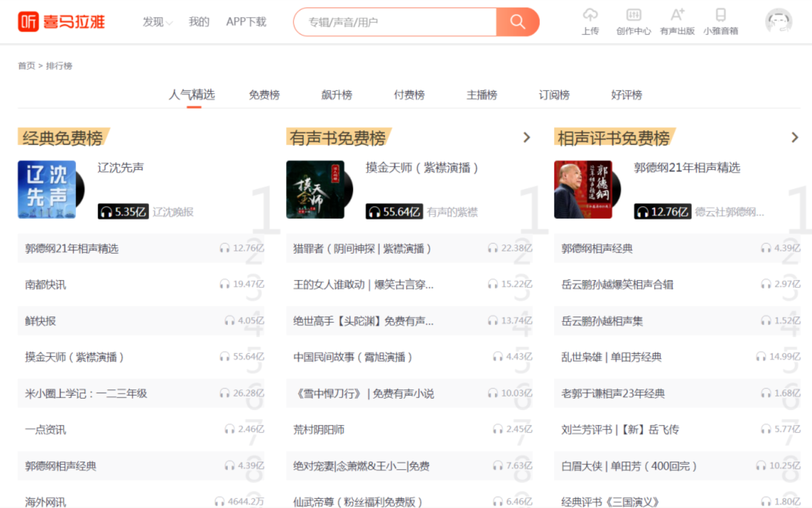Image resolution: width=812 pixels, height=508 pixels.
Task: Open 米小圈上学记:一二三年级
Action: 86,393
